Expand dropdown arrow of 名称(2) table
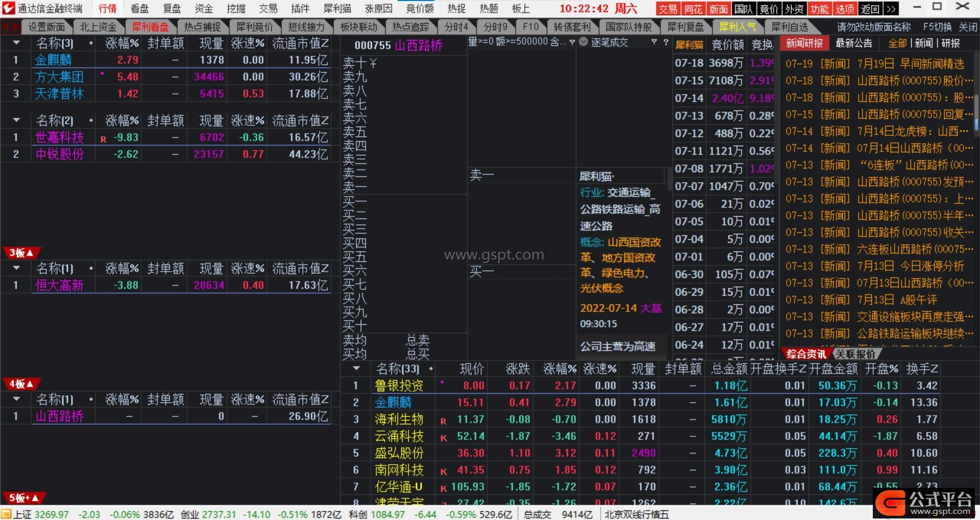 tap(16, 121)
